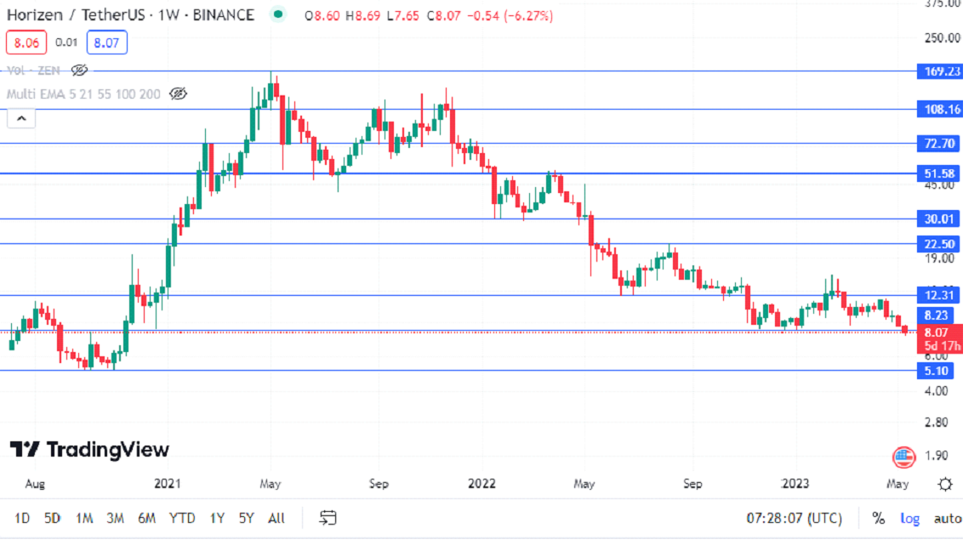This screenshot has width=980, height=551.
Task: Select the 1M time range
Action: click(83, 518)
